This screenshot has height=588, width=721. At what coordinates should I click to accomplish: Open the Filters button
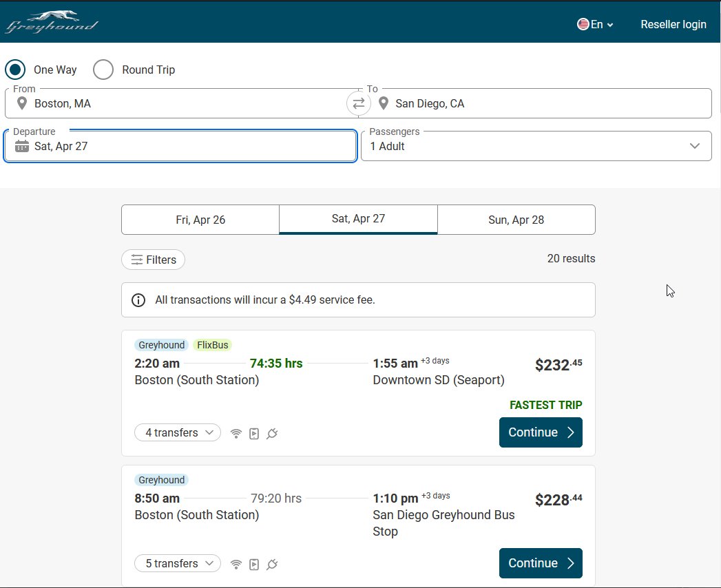(153, 260)
